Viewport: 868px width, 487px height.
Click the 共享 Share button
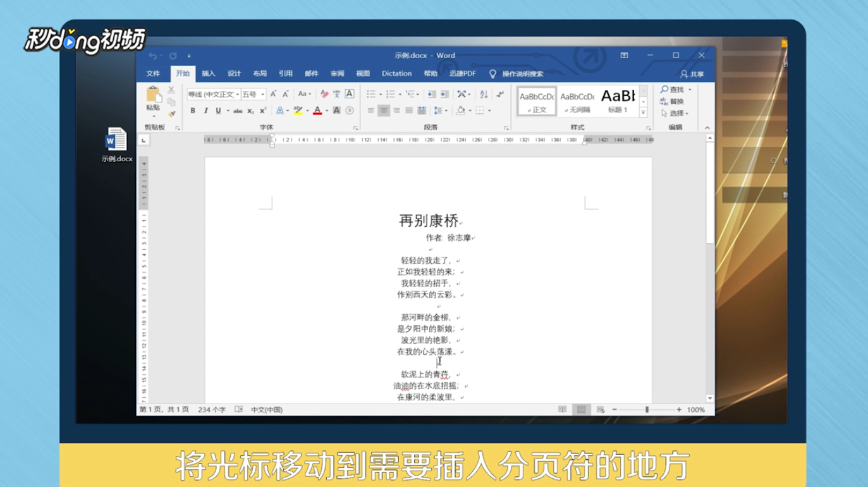point(692,74)
